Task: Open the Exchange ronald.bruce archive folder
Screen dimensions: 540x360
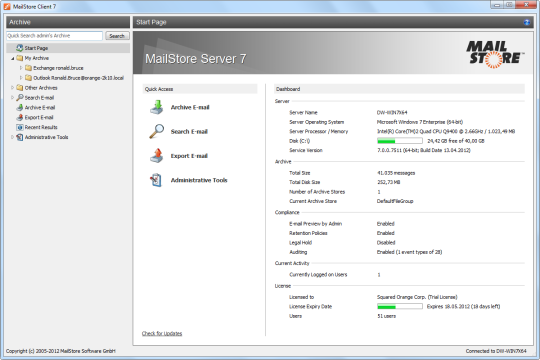Action: [58, 68]
